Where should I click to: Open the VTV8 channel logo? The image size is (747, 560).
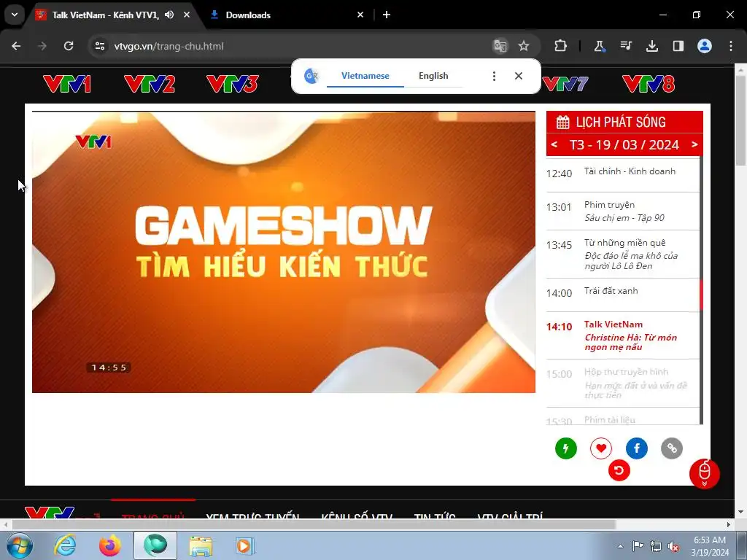click(x=649, y=85)
